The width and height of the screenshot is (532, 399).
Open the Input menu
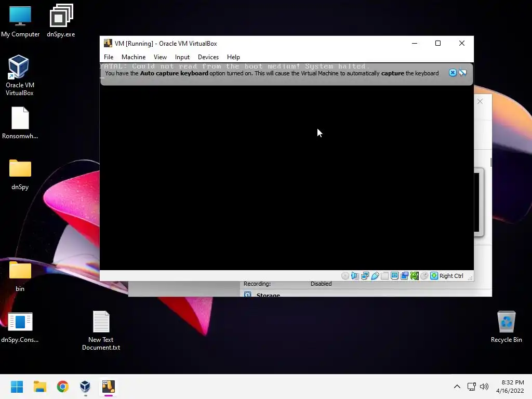182,57
